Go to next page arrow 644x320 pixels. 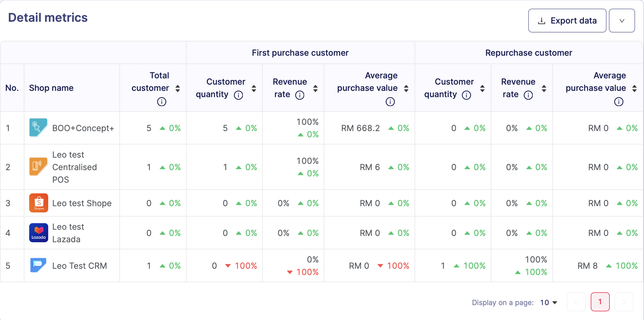point(624,302)
